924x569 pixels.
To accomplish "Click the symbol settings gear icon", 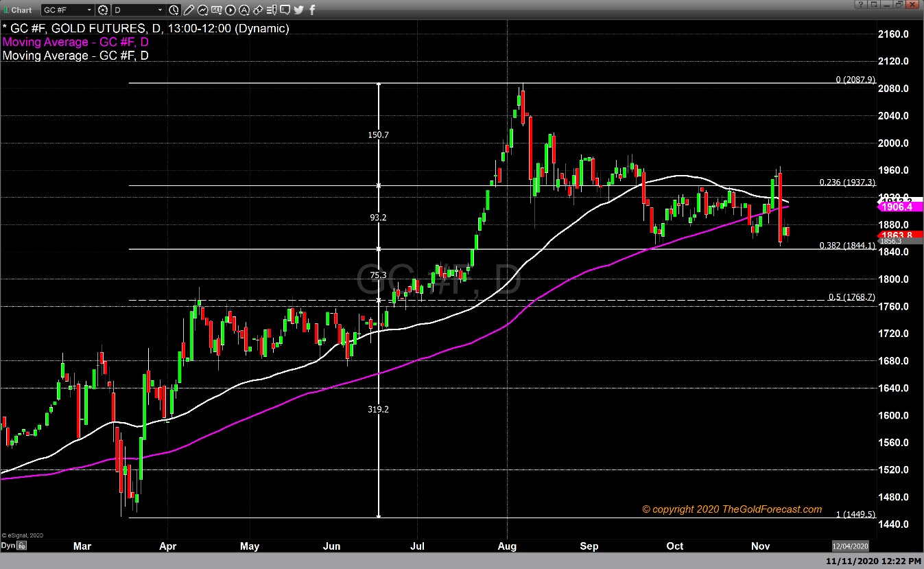I will tap(103, 10).
